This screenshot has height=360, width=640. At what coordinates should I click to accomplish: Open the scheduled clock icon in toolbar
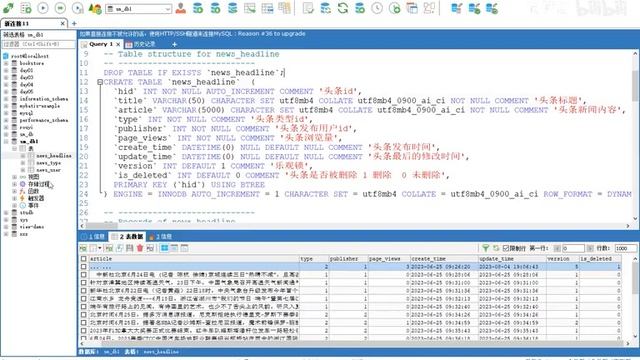click(377, 8)
